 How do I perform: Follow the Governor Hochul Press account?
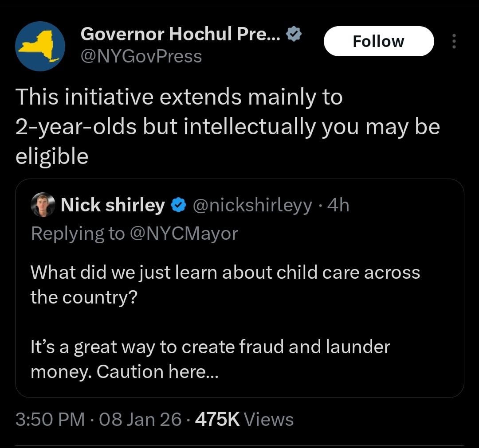coord(378,41)
